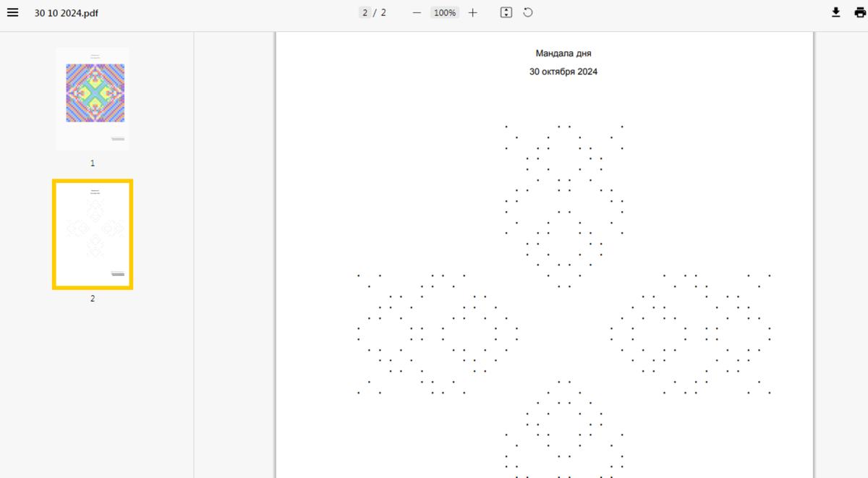868x478 pixels.
Task: Click the date text "30 октября 2024"
Action: coord(563,72)
